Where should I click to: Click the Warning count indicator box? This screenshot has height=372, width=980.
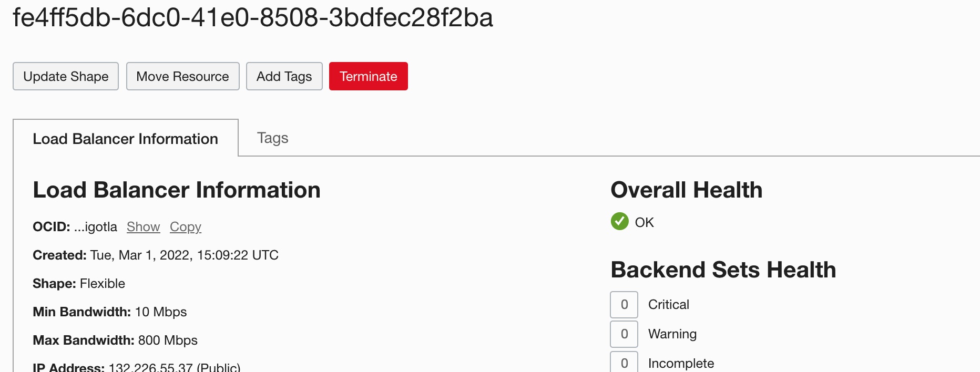click(624, 334)
